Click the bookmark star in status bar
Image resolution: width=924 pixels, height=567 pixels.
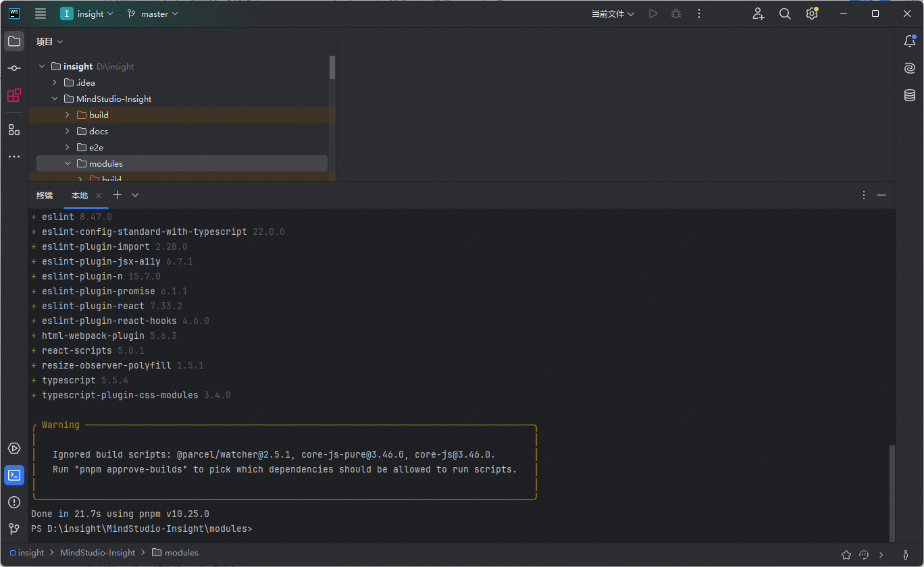pos(846,555)
